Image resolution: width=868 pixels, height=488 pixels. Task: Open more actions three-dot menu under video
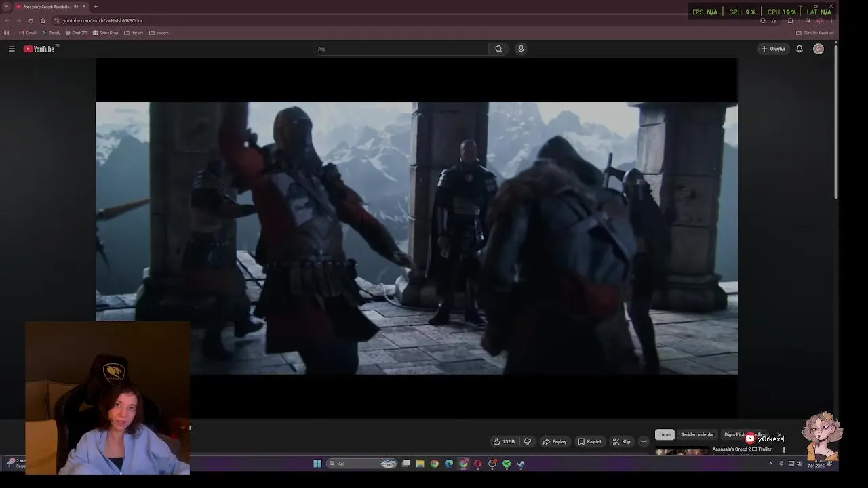[644, 441]
